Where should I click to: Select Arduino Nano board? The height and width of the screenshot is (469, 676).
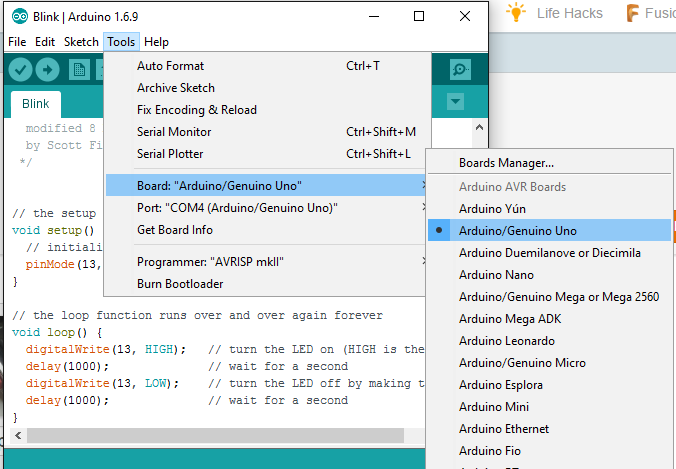click(550, 275)
